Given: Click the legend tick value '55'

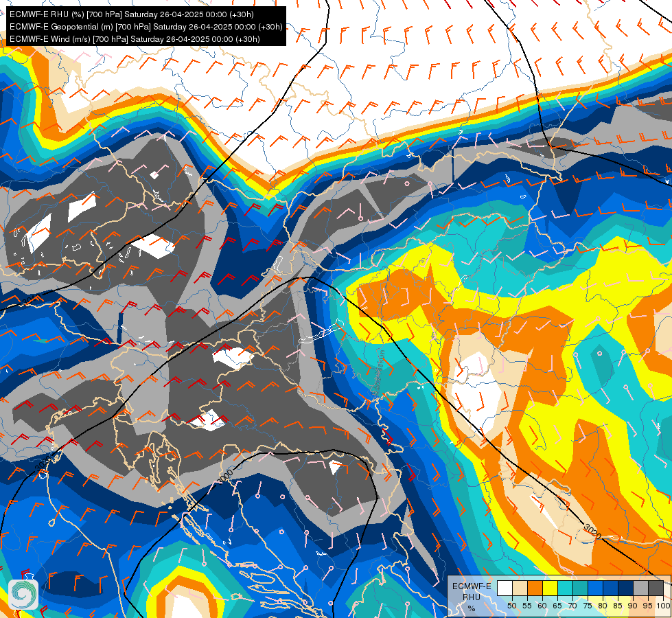Looking at the screenshot, I should (527, 606).
